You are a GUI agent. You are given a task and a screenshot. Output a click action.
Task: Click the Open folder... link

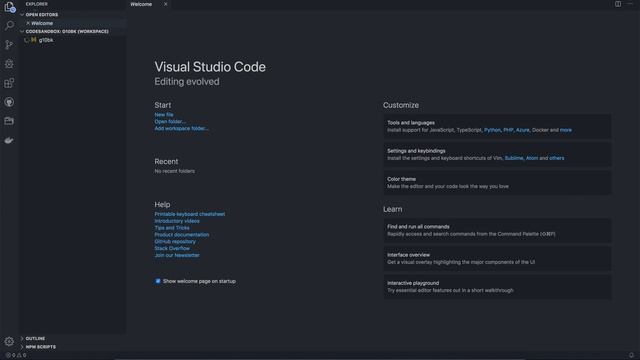pyautogui.click(x=170, y=122)
